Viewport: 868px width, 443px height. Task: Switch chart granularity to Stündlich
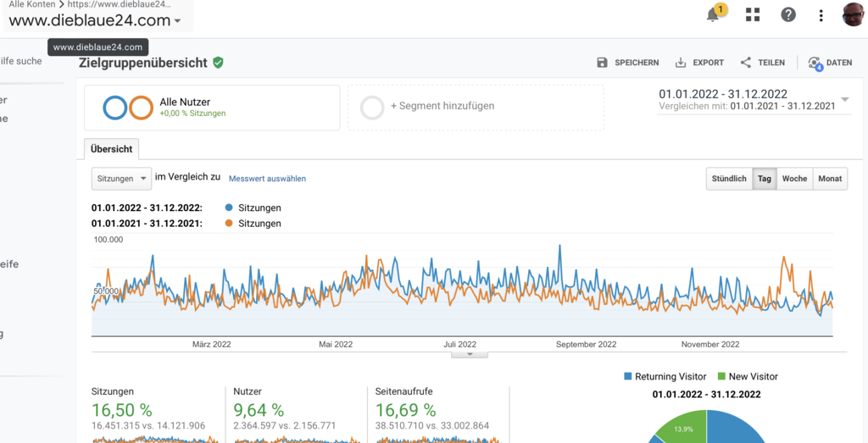[x=729, y=179]
